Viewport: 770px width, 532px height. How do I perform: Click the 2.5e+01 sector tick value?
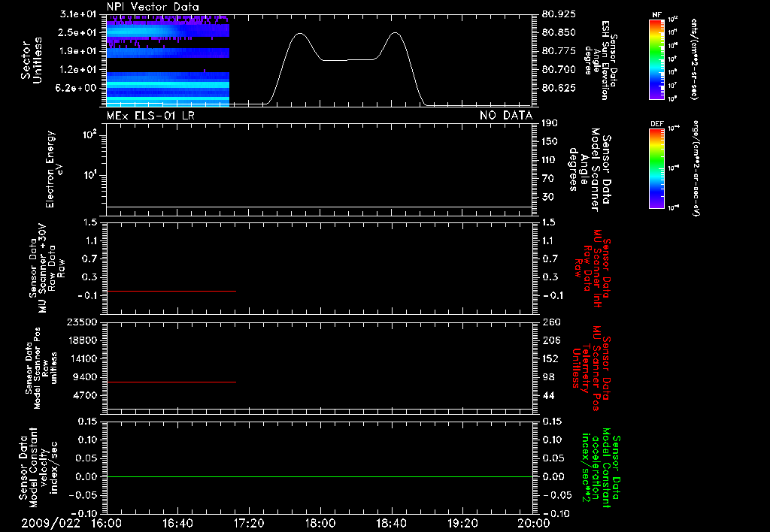pos(78,32)
